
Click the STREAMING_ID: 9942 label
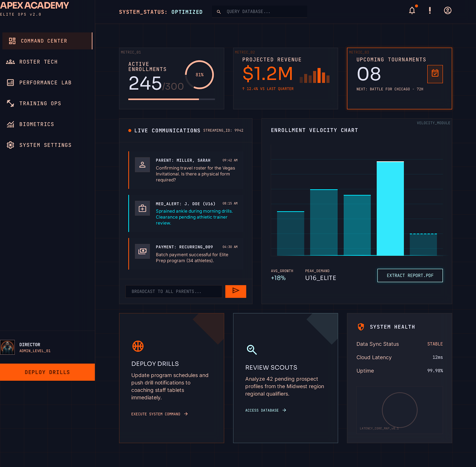pyautogui.click(x=223, y=131)
